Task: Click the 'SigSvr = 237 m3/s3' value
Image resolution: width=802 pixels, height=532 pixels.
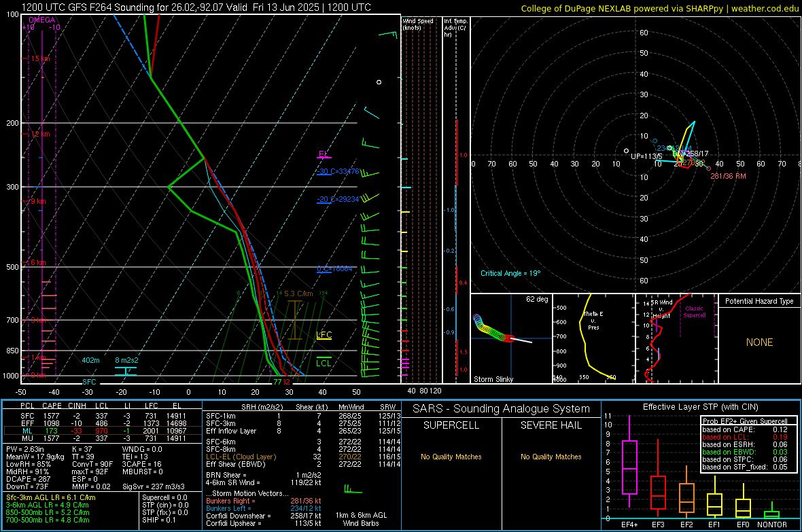Action: (x=154, y=486)
